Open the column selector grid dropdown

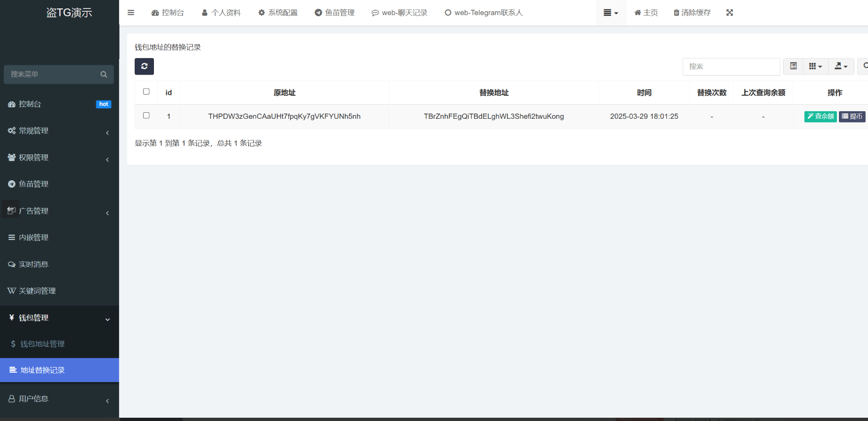[x=815, y=66]
